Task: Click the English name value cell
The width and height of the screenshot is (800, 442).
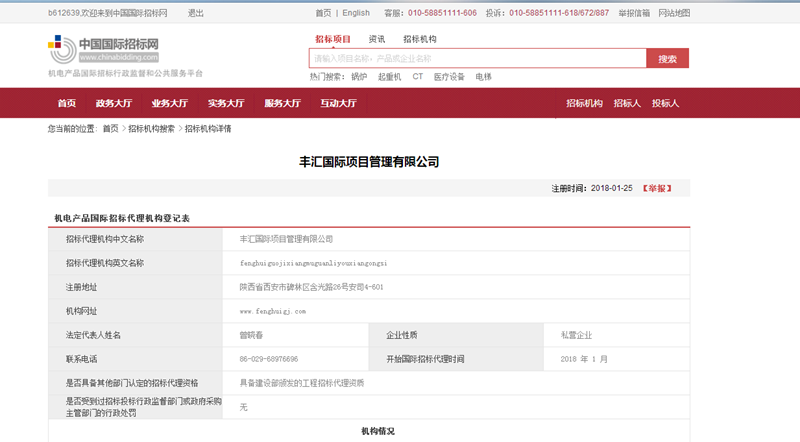Action: click(x=456, y=263)
